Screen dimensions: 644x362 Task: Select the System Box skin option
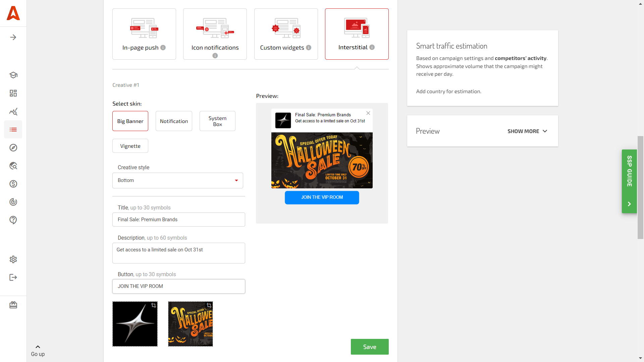(217, 121)
